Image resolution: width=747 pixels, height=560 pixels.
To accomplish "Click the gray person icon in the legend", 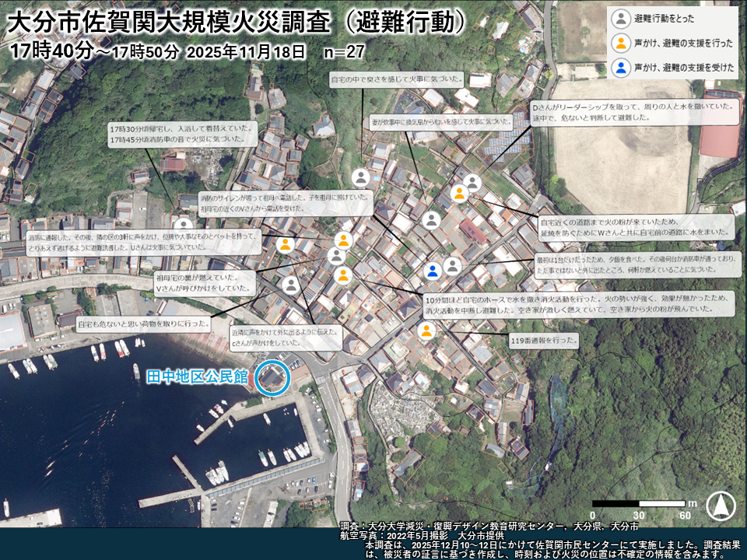I will [621, 18].
